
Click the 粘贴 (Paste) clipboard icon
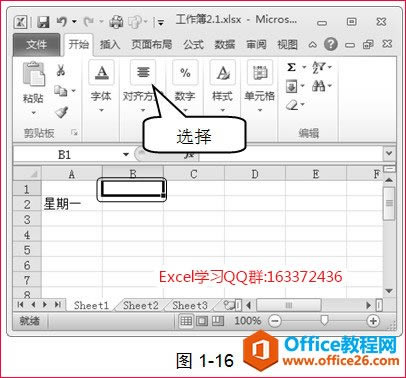[33, 74]
